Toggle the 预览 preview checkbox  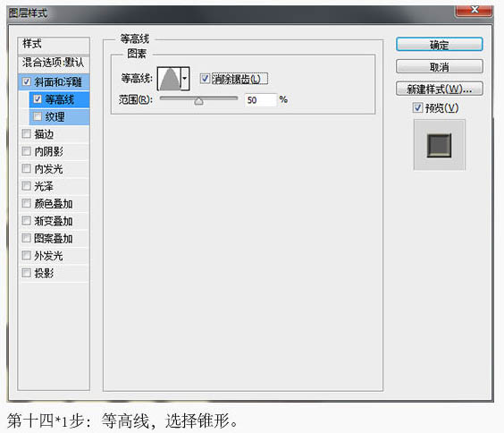417,107
